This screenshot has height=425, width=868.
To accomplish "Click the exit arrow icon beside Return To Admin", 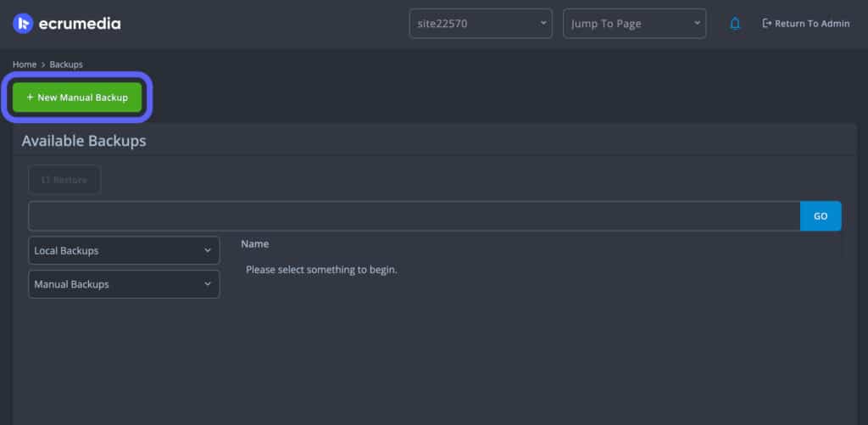I will [x=767, y=24].
